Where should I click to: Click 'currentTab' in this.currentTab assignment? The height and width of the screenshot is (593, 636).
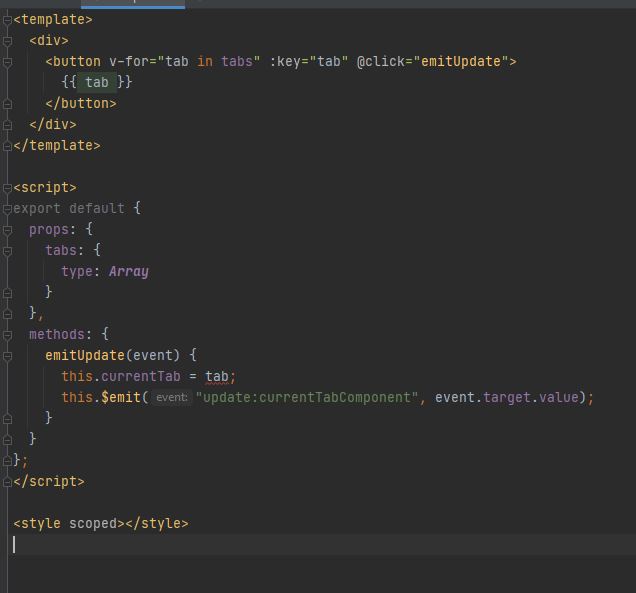[x=141, y=377]
